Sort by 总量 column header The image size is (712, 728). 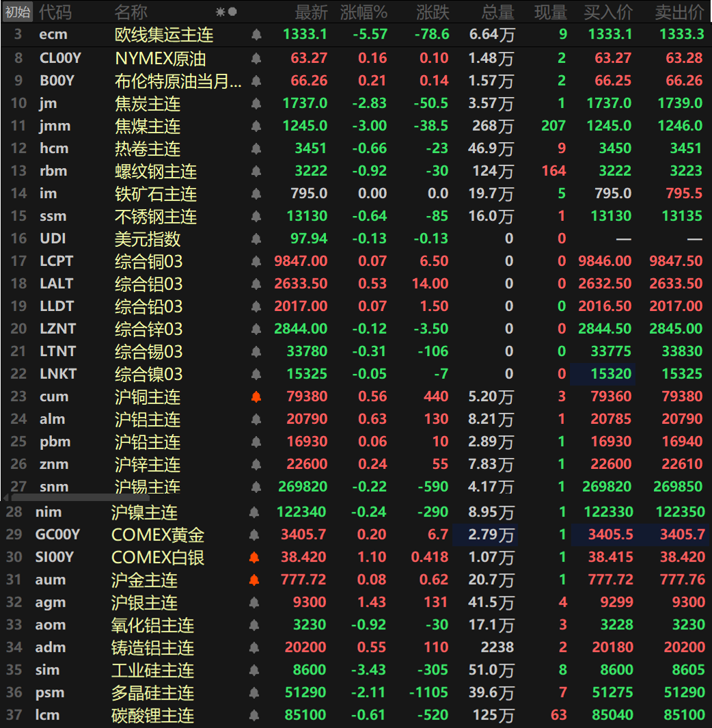click(x=497, y=12)
